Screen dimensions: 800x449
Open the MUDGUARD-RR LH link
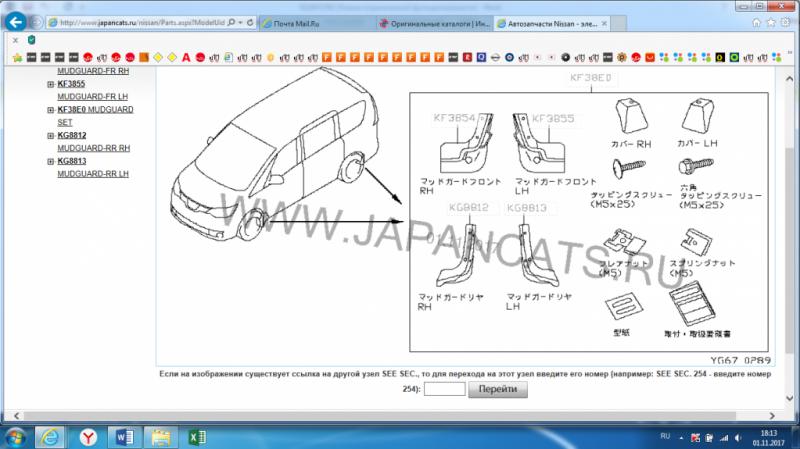pos(93,173)
